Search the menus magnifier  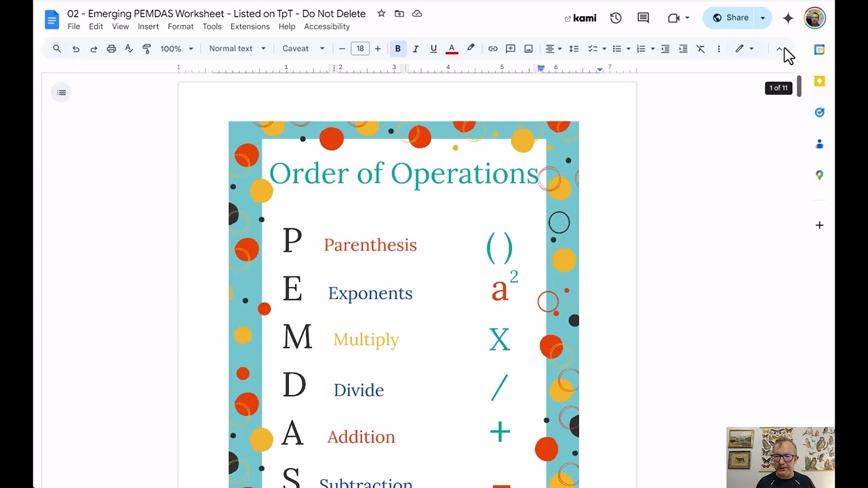[57, 49]
